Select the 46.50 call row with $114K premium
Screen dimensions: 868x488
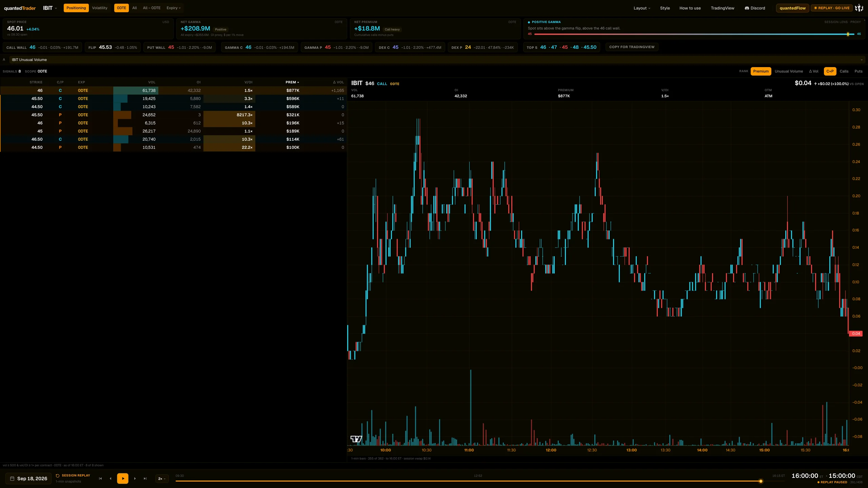click(x=173, y=139)
